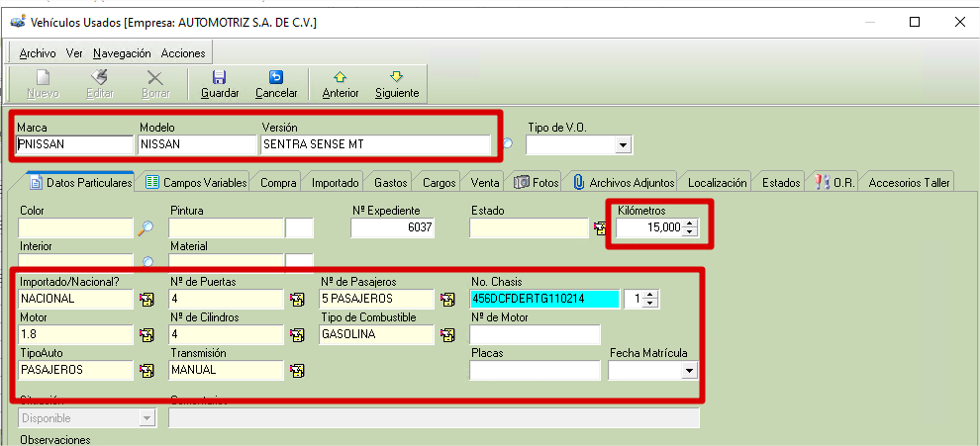Click the Tipo de Combustible field GASOLINA
The width and height of the screenshot is (980, 446).
(x=377, y=335)
